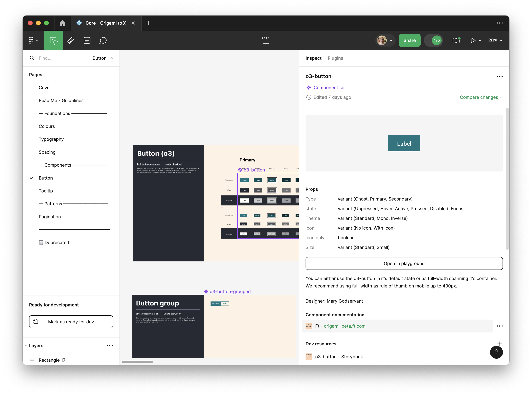Open the Cover page

pos(45,88)
